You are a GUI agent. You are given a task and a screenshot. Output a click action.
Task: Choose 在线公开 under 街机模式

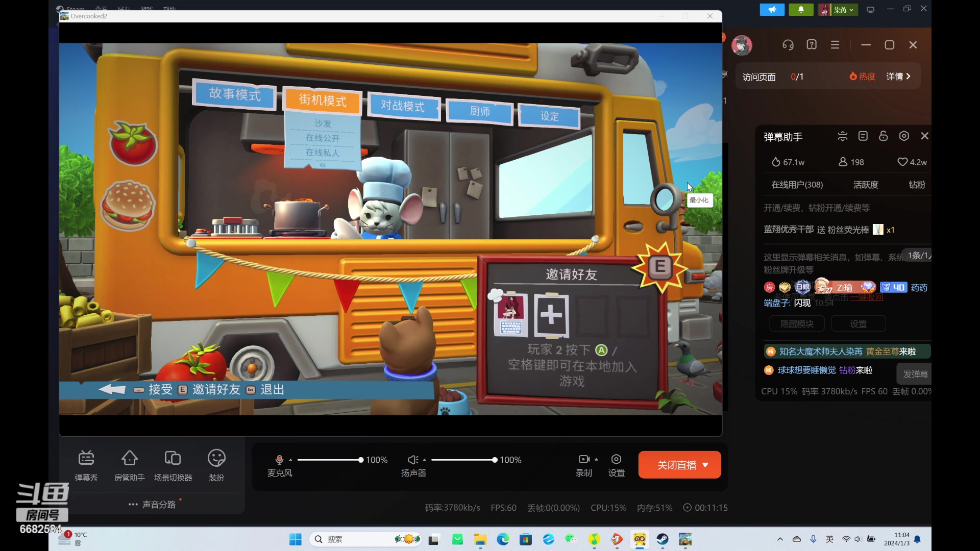(x=323, y=138)
